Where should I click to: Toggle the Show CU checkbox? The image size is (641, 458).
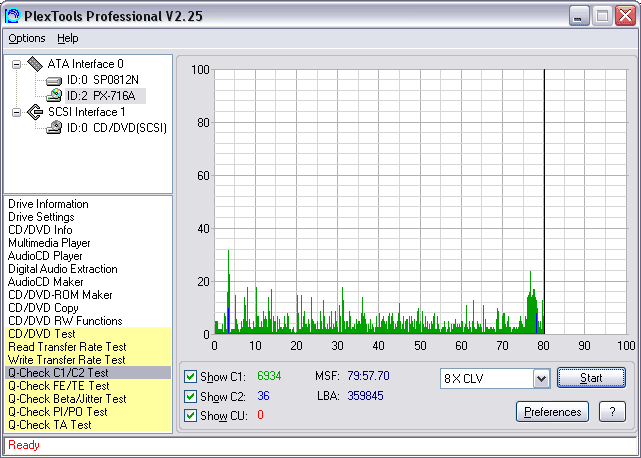[190, 415]
